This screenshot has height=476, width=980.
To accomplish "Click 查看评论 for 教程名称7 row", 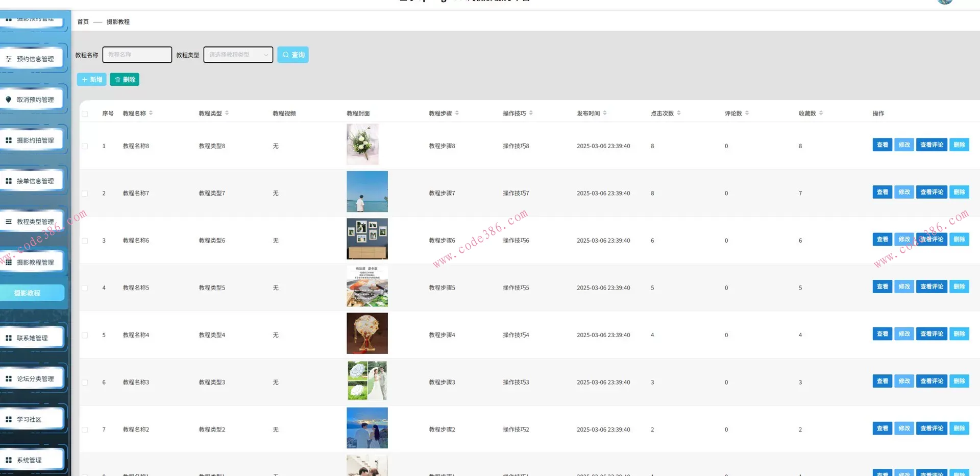I will 932,192.
